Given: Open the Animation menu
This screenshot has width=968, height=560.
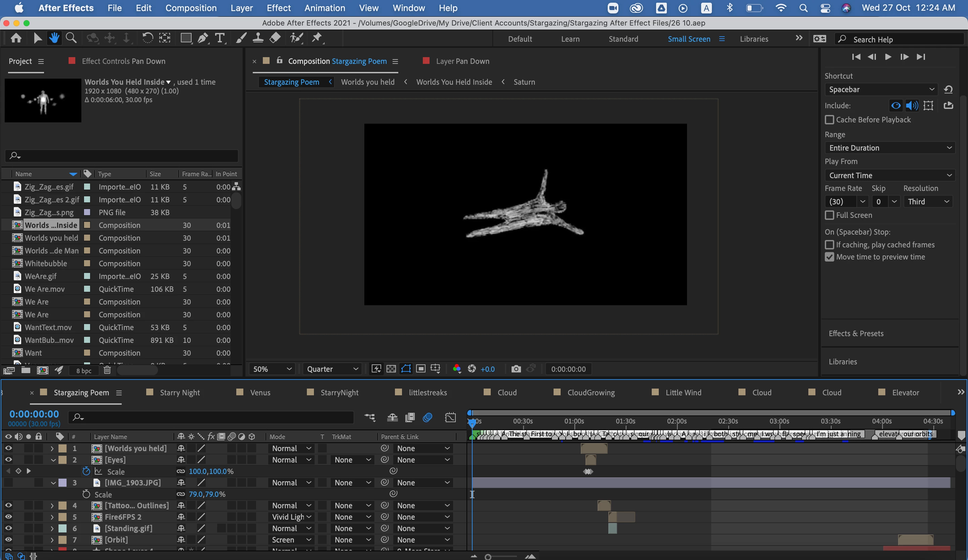Looking at the screenshot, I should 325,8.
